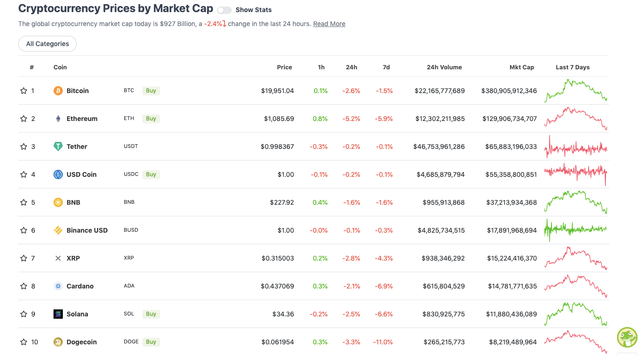Click the BUSD ticker symbol

point(131,230)
